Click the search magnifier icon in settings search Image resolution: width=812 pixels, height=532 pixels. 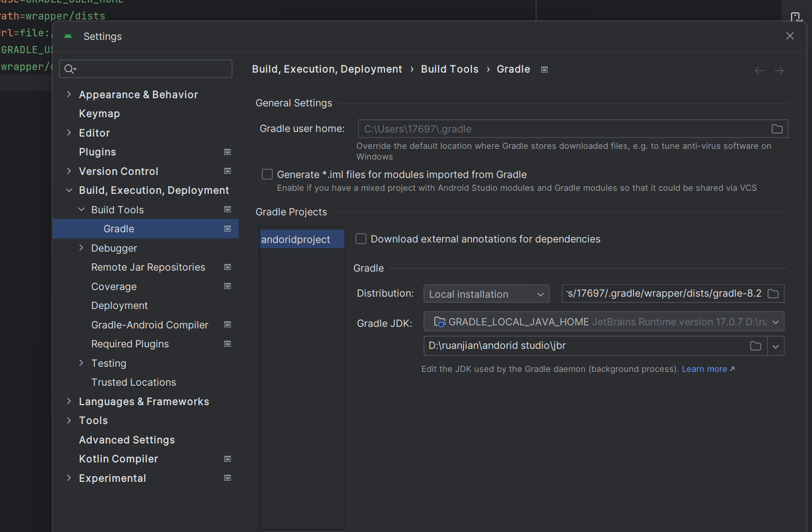70,69
